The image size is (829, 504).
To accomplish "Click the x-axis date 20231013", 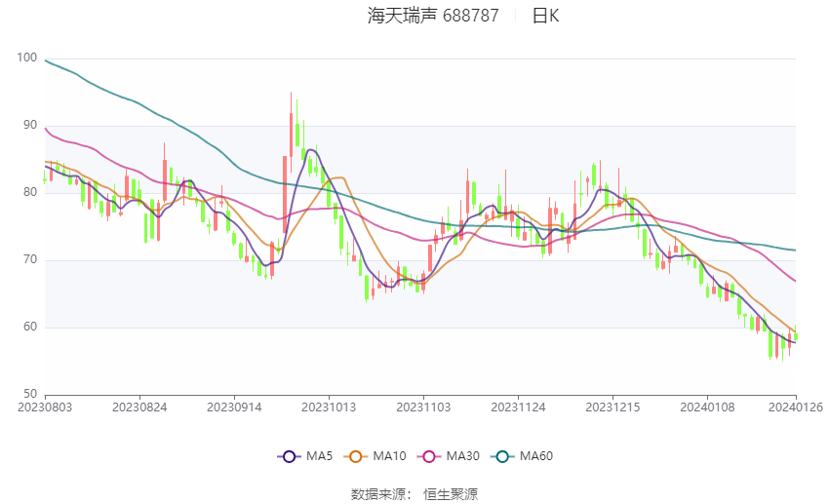I will 329,407.
